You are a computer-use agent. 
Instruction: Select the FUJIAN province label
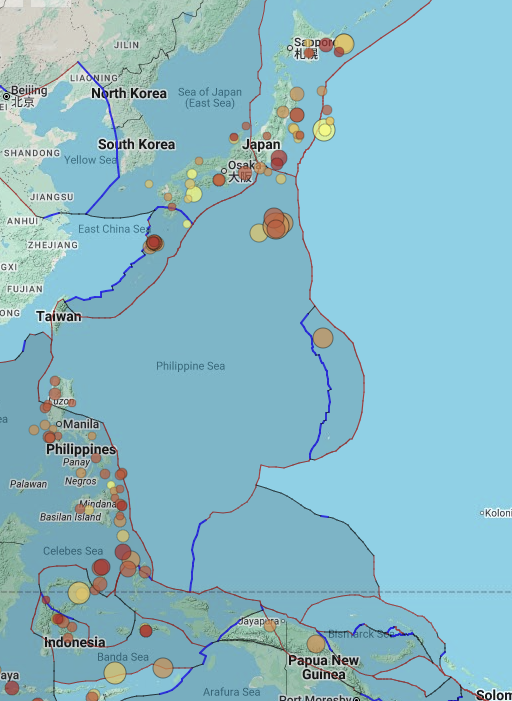tap(25, 289)
